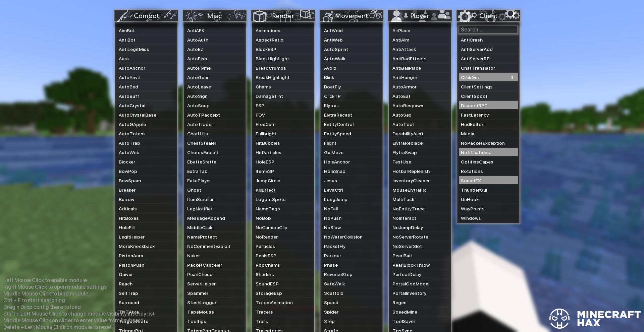Click the lightbulb icon left of Misc
Viewport: 644px width, 332px height.
191,16
